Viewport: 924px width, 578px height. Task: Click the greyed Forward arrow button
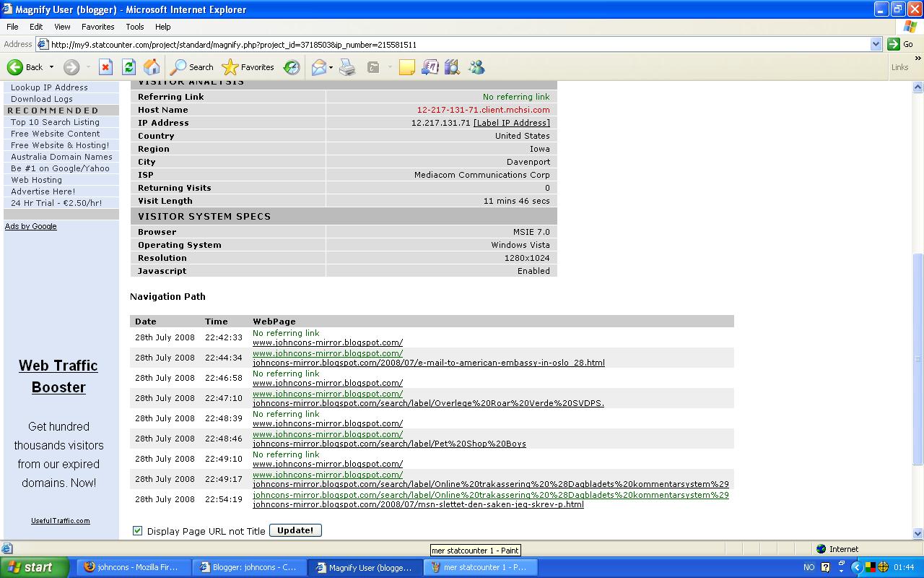tap(71, 67)
